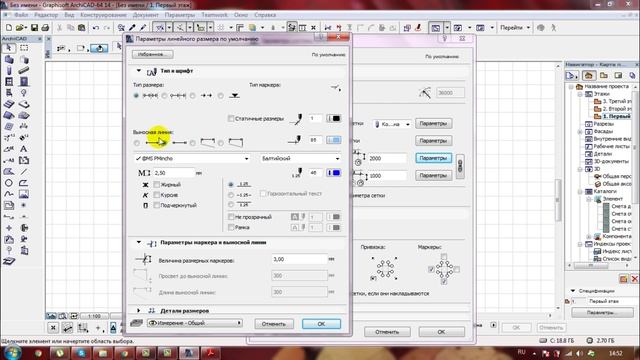Open the font name dropdown
This screenshot has height=360, width=640.
point(192,158)
